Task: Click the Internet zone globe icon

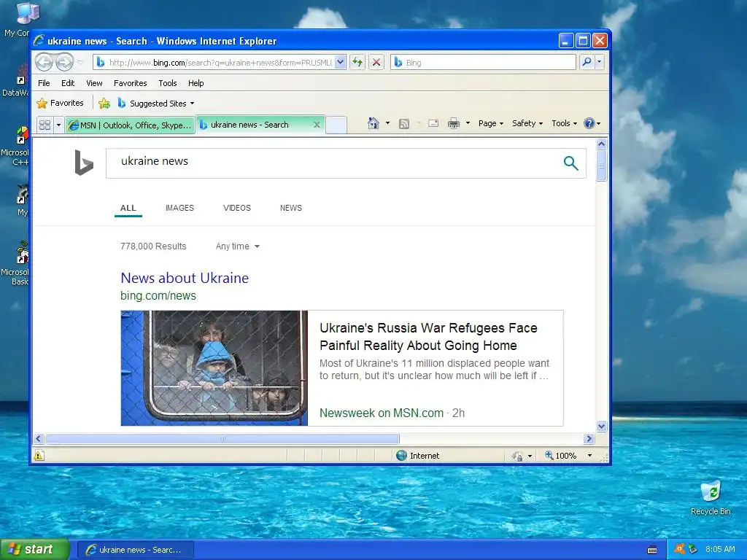Action: 402,455
